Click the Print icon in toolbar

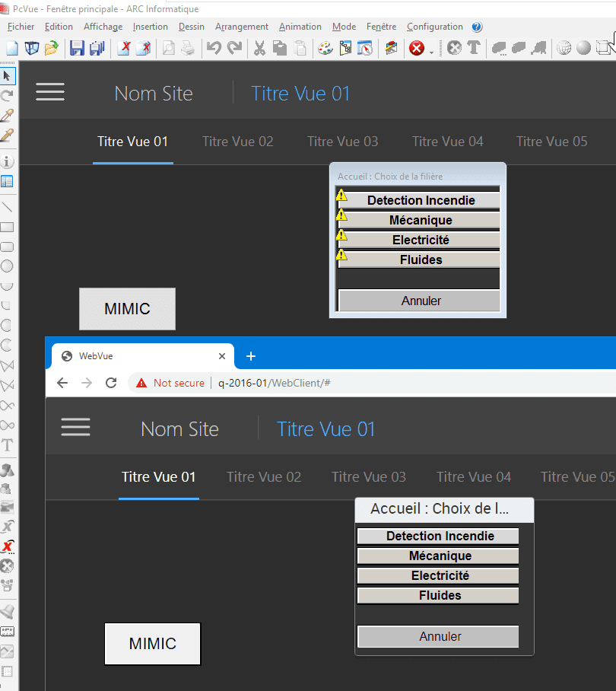click(187, 48)
